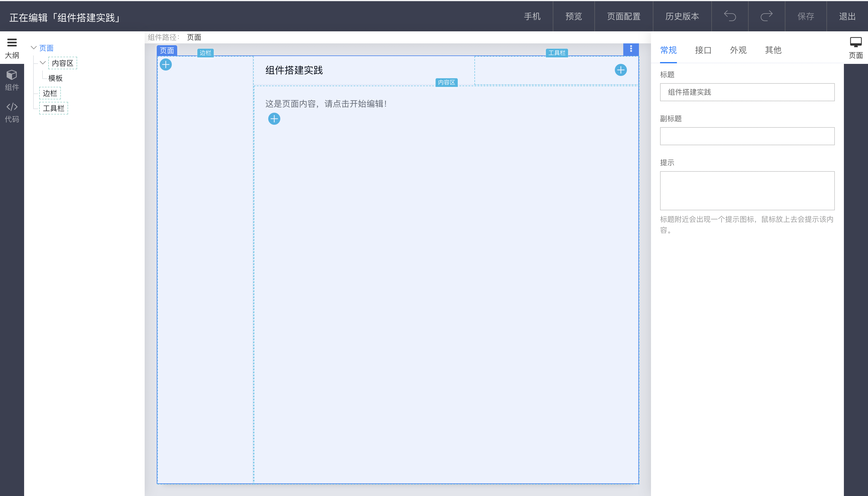Collapse the 页面 tree node
The width and height of the screenshot is (868, 496).
34,48
